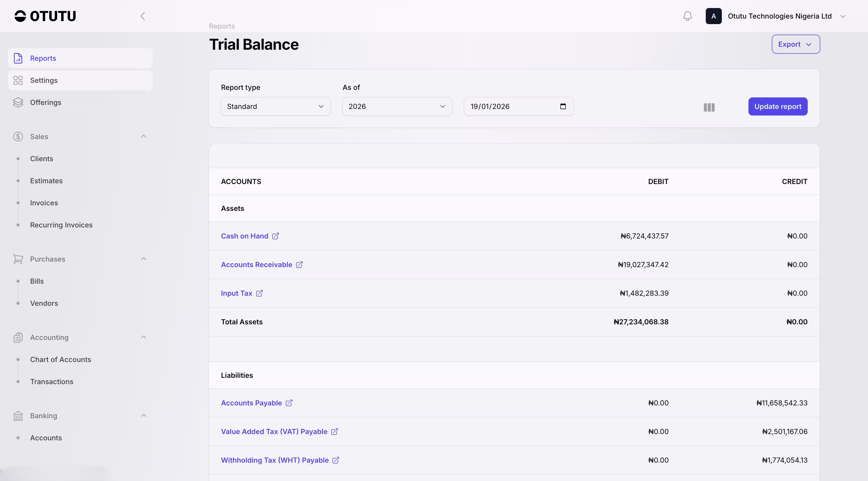Go to Chart of Accounts menu item
The width and height of the screenshot is (868, 481).
(x=60, y=359)
